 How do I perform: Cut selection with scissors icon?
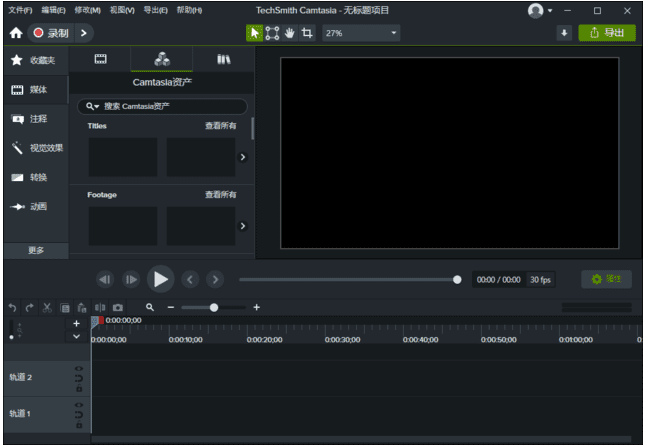(x=47, y=307)
